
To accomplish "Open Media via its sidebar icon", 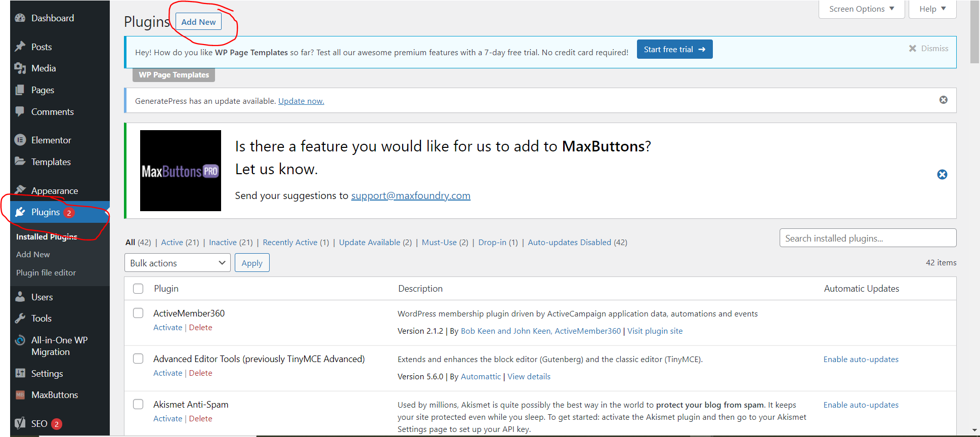I will (x=20, y=68).
